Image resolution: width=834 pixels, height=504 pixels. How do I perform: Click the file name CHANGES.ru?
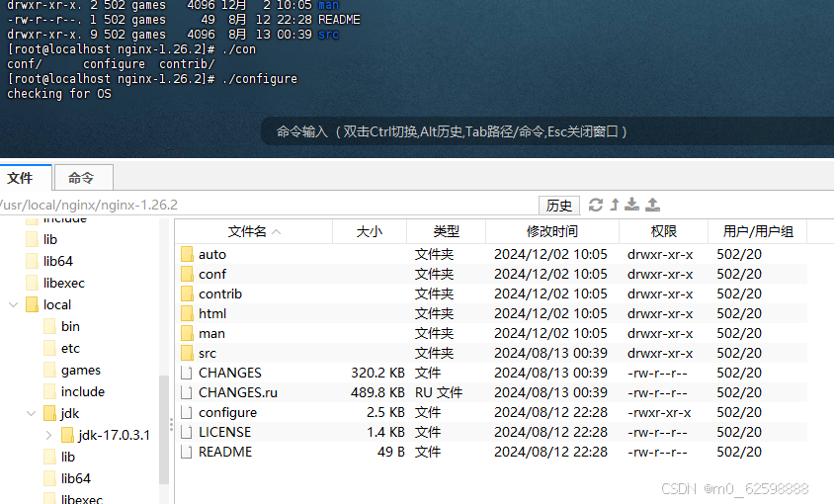click(x=238, y=392)
